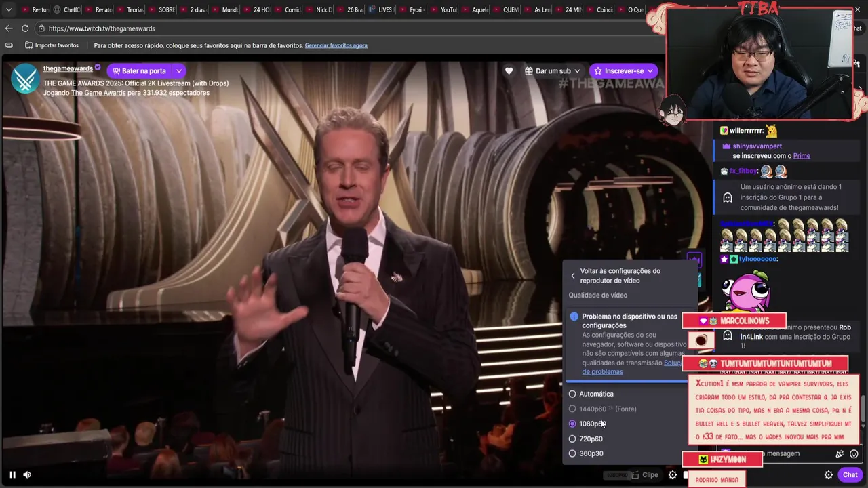Switch to the LIVES browser tab
This screenshot has width=868, height=488.
click(382, 9)
